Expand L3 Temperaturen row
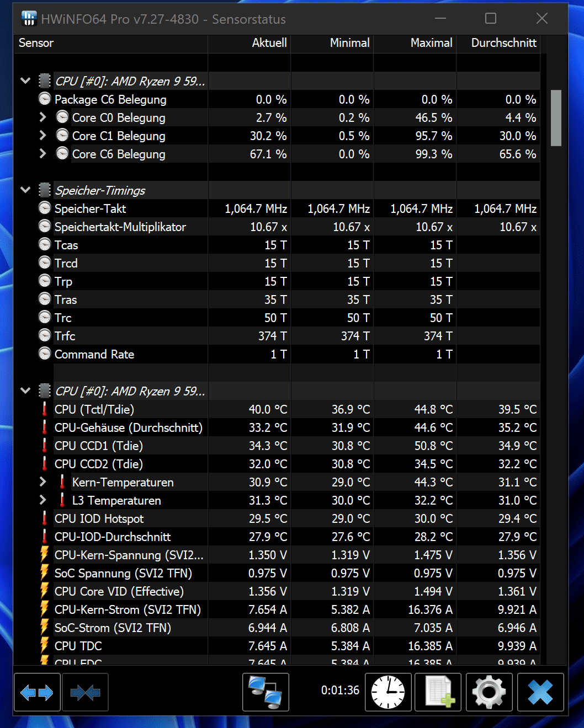 click(x=43, y=500)
